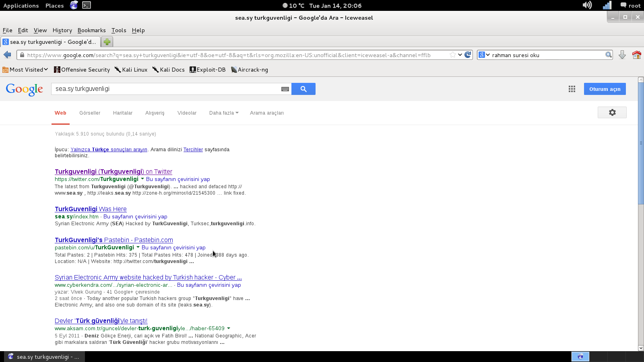Open the Downloads arrow button
Viewport: 644px width, 362px height.
point(622,55)
